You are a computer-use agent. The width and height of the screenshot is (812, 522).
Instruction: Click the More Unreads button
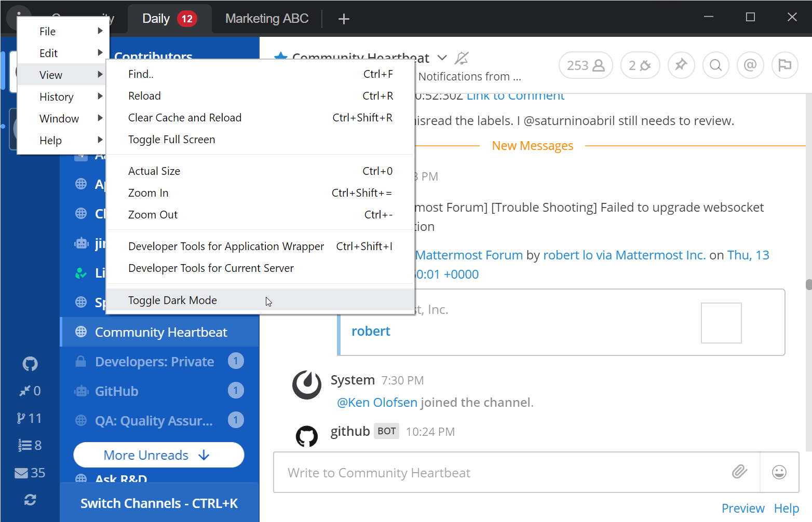(158, 455)
